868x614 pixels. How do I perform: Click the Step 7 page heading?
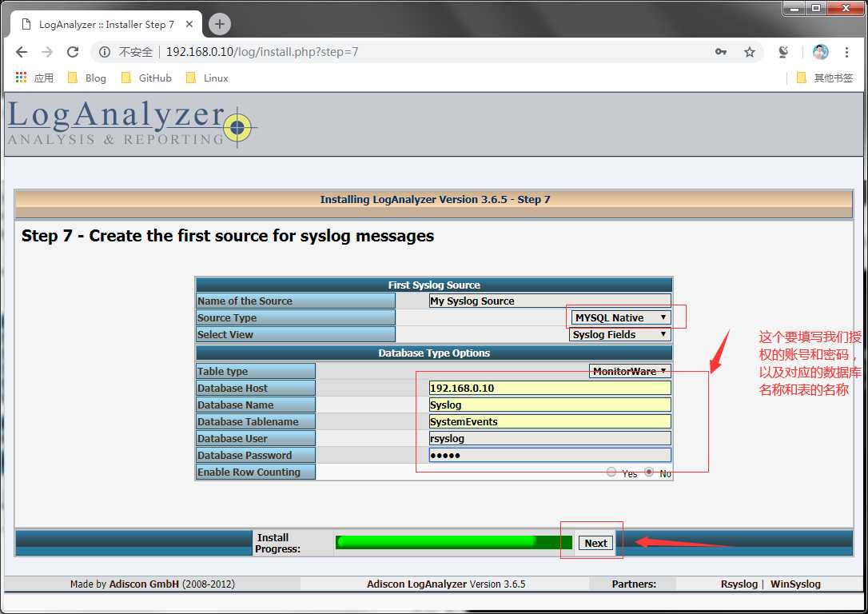coord(228,236)
